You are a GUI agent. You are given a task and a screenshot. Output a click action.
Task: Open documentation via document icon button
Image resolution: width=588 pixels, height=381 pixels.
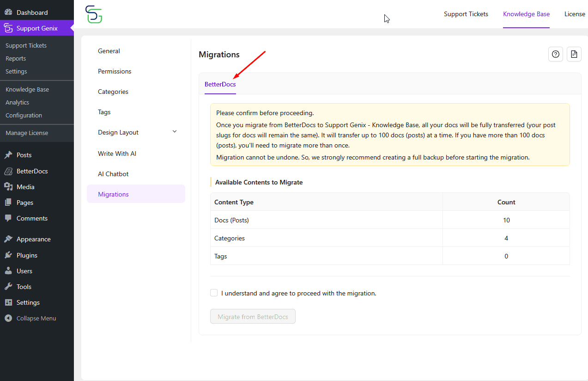574,54
